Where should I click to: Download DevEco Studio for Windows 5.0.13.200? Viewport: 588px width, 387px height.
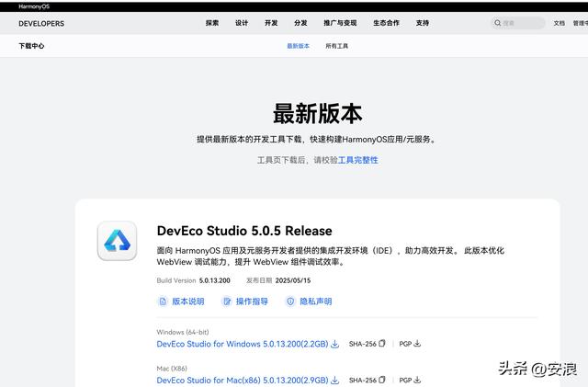coord(243,344)
